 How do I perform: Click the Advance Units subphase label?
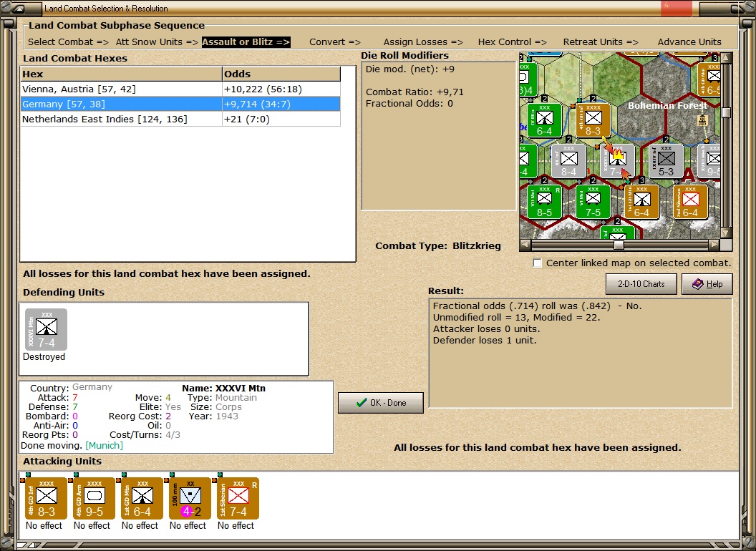pyautogui.click(x=689, y=42)
